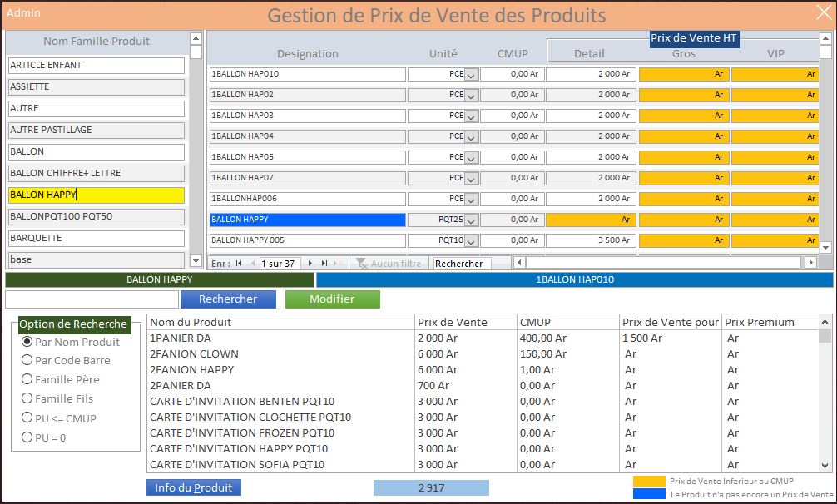Go to next record in navigation bar
The height and width of the screenshot is (504, 837).
tap(310, 264)
